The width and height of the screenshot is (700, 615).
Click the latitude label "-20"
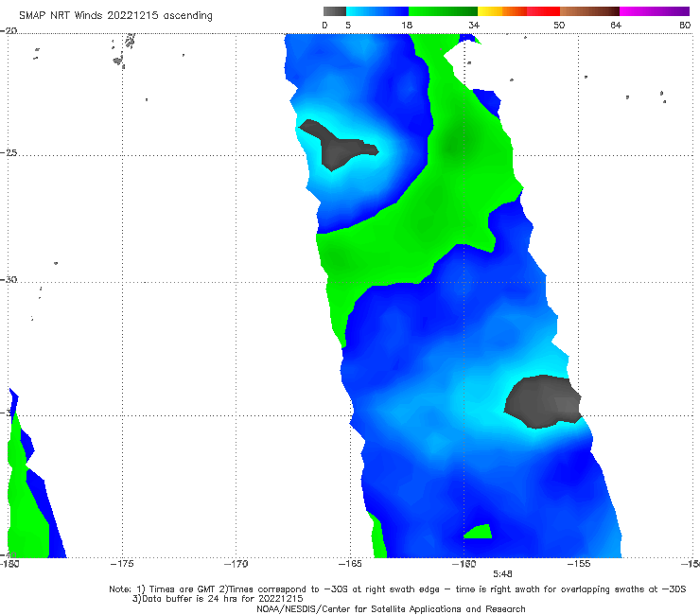[x=9, y=30]
